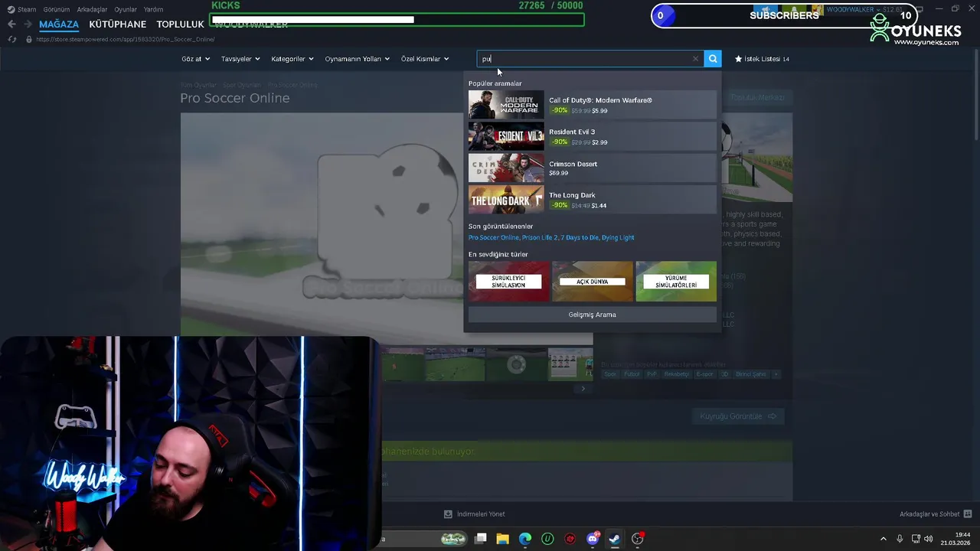
Task: Click the microphone tray icon
Action: click(900, 539)
